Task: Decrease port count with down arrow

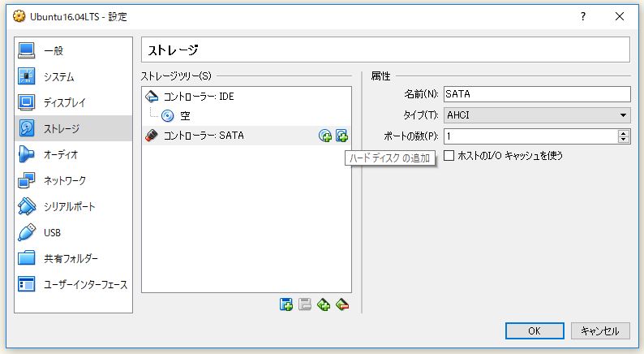Action: click(x=624, y=140)
